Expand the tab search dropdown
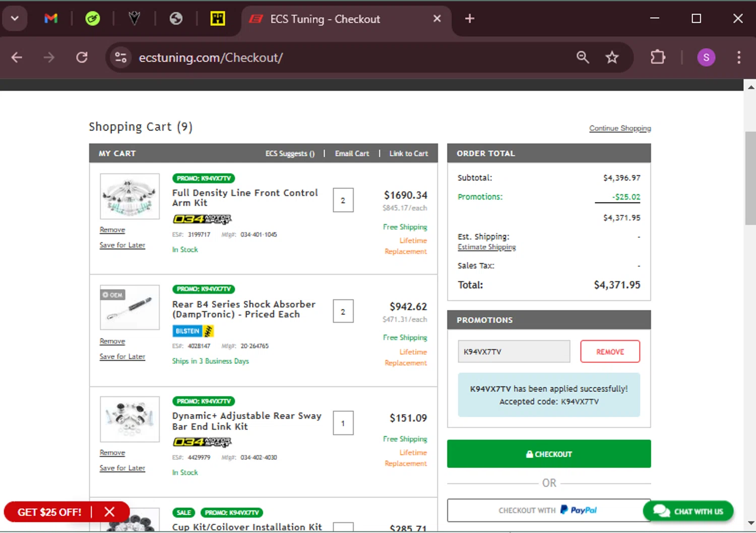756x533 pixels. click(x=15, y=19)
